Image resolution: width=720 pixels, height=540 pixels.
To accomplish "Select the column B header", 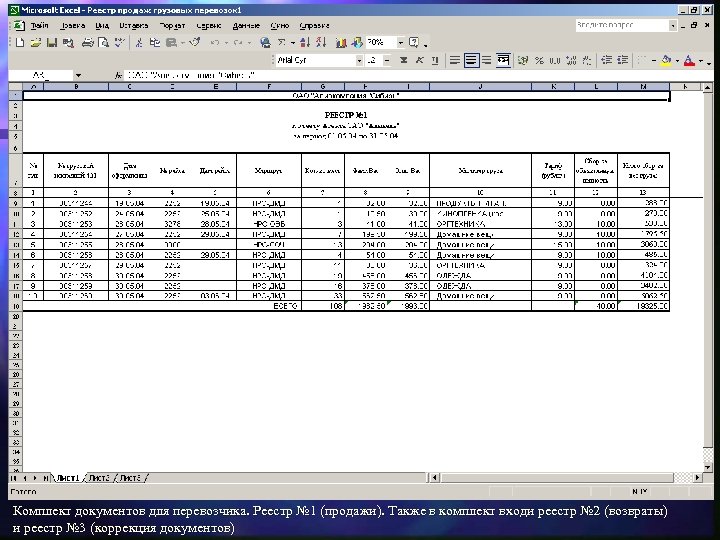I will 76,86.
